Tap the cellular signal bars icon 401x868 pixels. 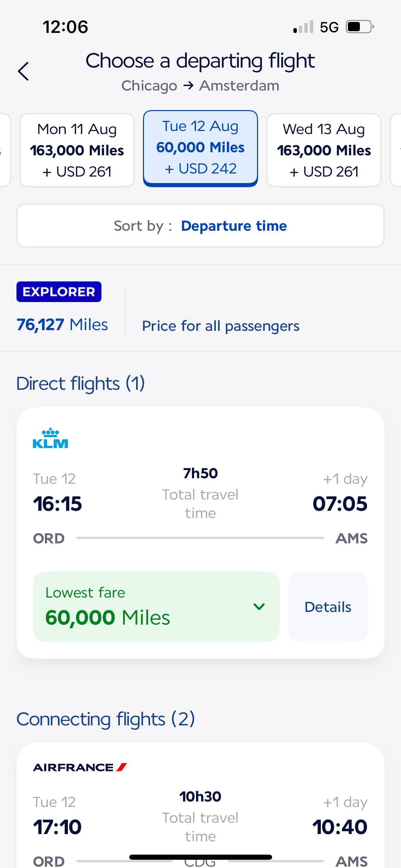click(x=303, y=27)
